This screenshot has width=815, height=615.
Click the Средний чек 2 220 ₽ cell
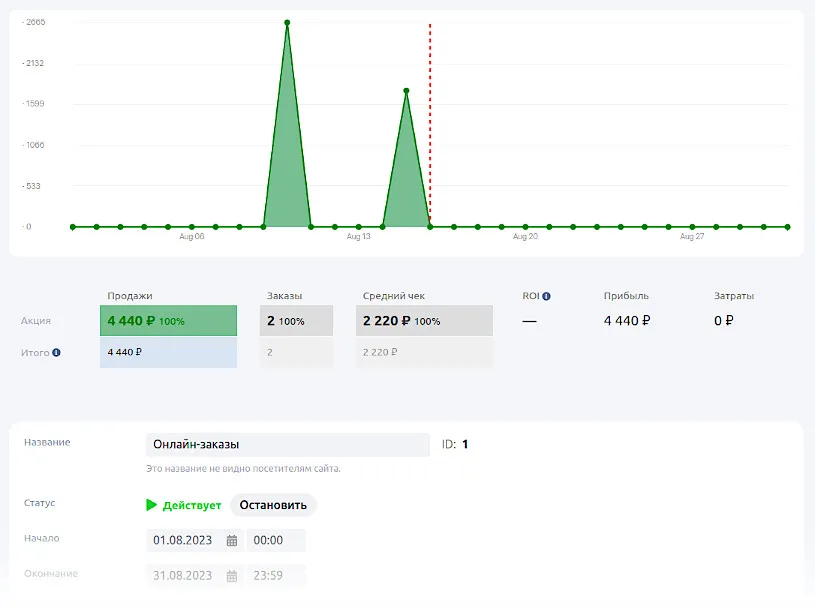424,321
